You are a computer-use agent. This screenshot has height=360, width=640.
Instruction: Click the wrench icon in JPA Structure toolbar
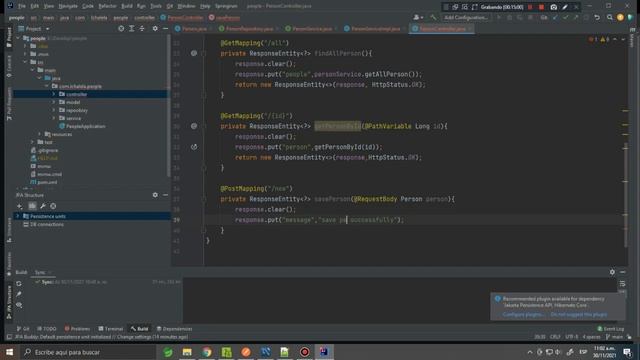pos(43,206)
